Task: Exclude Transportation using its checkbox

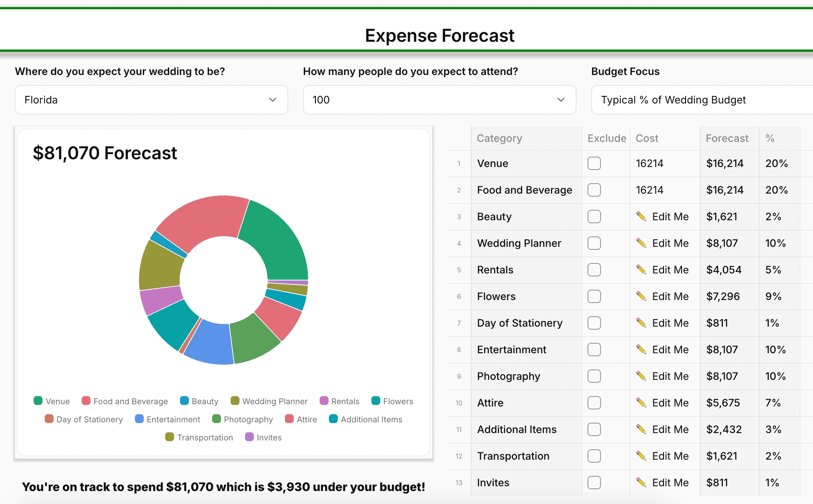Action: [x=594, y=456]
